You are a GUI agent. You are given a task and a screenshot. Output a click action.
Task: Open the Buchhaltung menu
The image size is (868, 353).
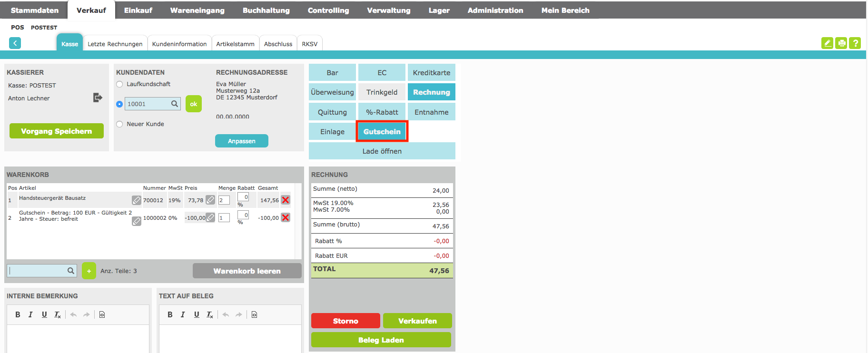click(266, 10)
